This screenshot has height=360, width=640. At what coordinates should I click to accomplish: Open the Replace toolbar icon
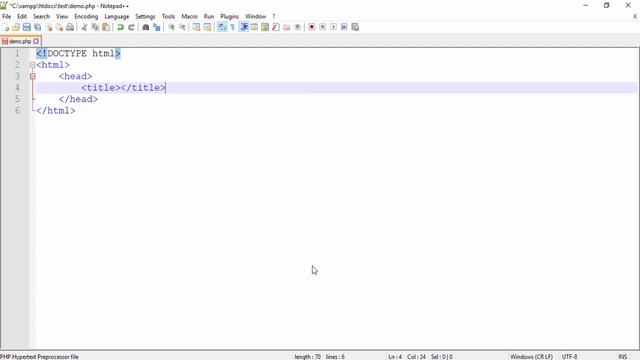tap(157, 27)
